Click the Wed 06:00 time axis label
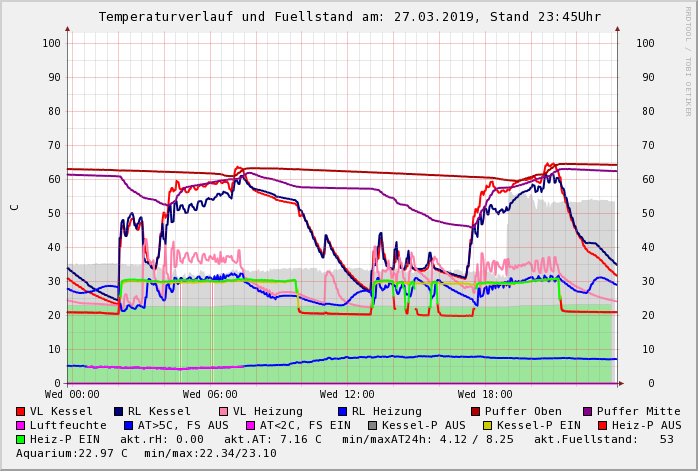This screenshot has height=471, width=698. [210, 395]
